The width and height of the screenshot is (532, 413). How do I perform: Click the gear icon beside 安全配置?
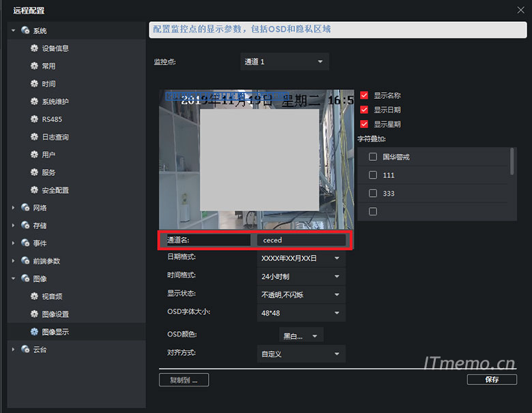pyautogui.click(x=34, y=190)
